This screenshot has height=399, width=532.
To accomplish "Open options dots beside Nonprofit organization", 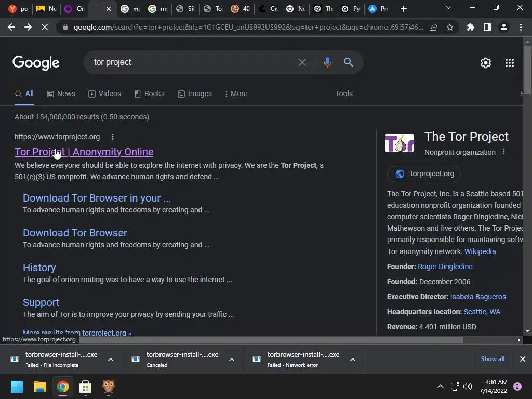I will (x=504, y=152).
